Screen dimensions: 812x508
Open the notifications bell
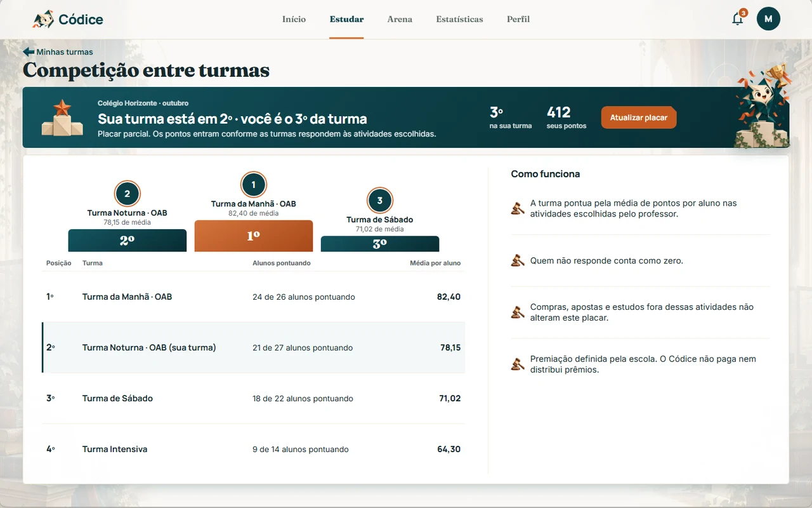coord(737,19)
